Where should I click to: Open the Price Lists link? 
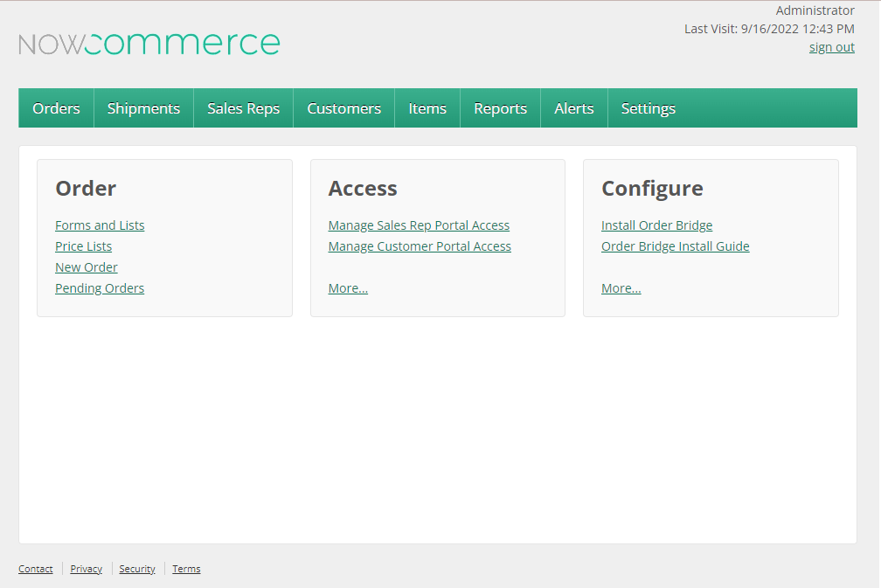coord(83,246)
